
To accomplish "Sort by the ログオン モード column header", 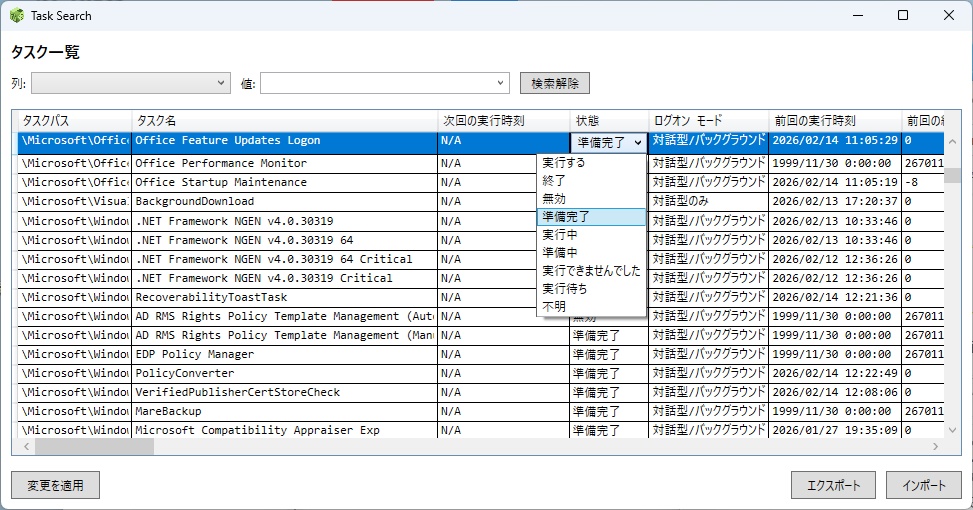I will coord(709,121).
